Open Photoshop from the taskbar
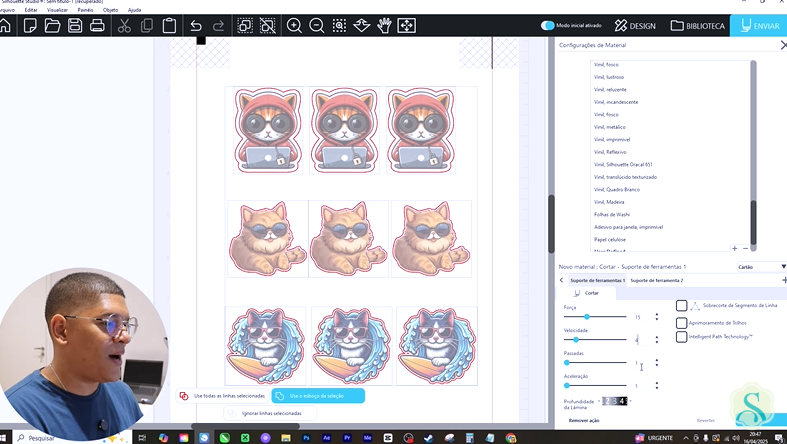787x444 pixels. pos(306,438)
